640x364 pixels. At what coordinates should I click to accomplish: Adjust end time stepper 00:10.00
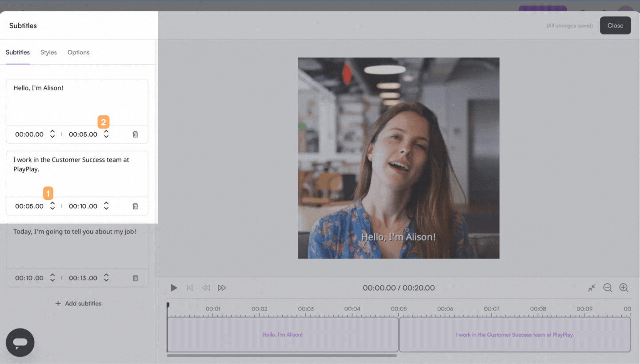[x=106, y=206]
